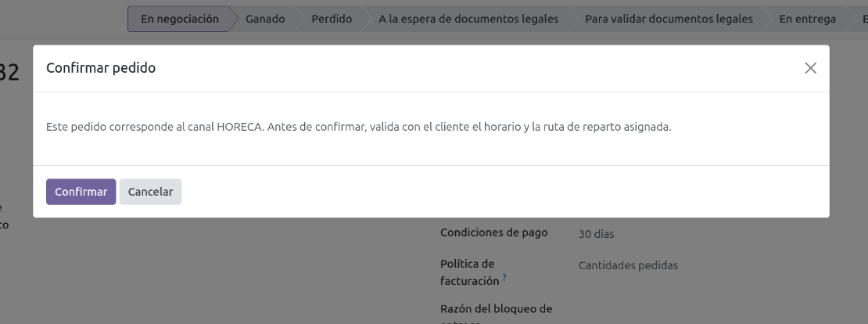Switch to the Ganado stage
This screenshot has height=324, width=868.
[x=265, y=19]
